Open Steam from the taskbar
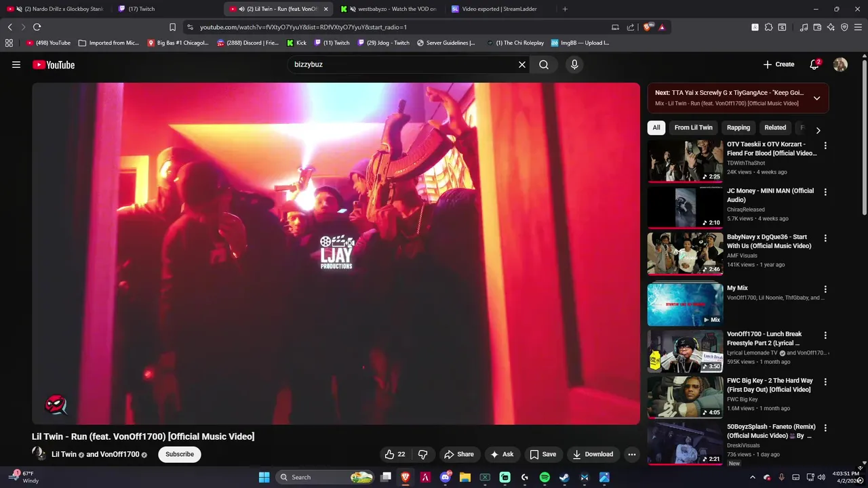 click(564, 477)
